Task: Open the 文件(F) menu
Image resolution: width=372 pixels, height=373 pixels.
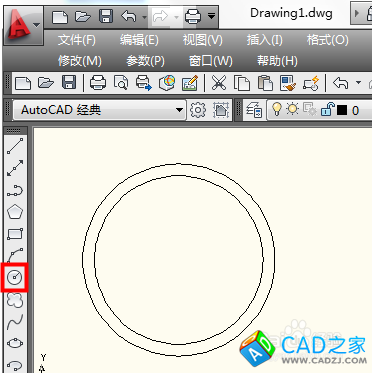Action: pos(77,40)
